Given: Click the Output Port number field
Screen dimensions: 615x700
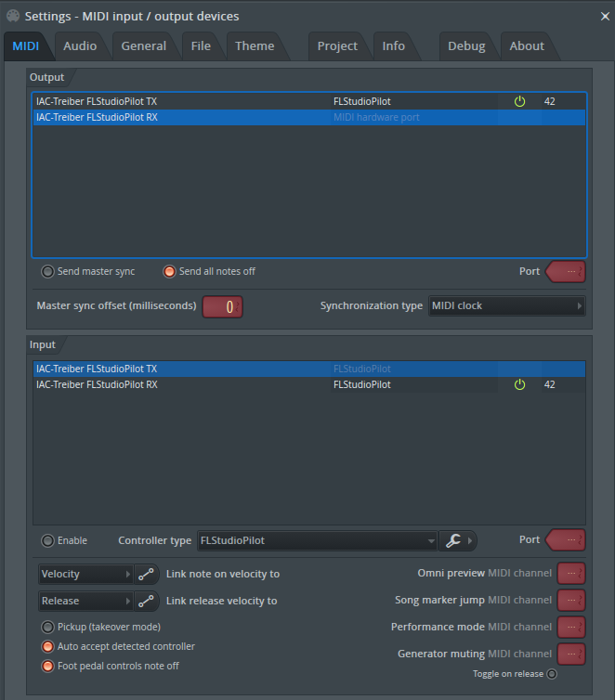Looking at the screenshot, I should click(566, 271).
